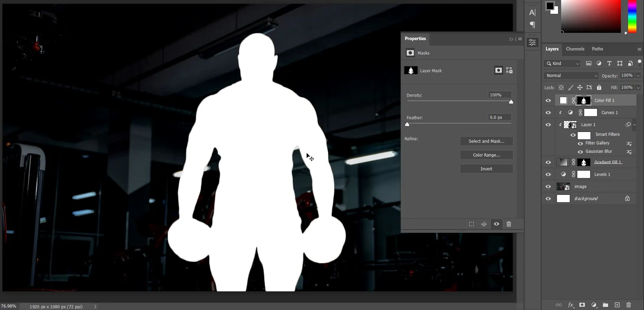Lock all attributes with padlock icon
The height and width of the screenshot is (310, 644).
point(599,87)
